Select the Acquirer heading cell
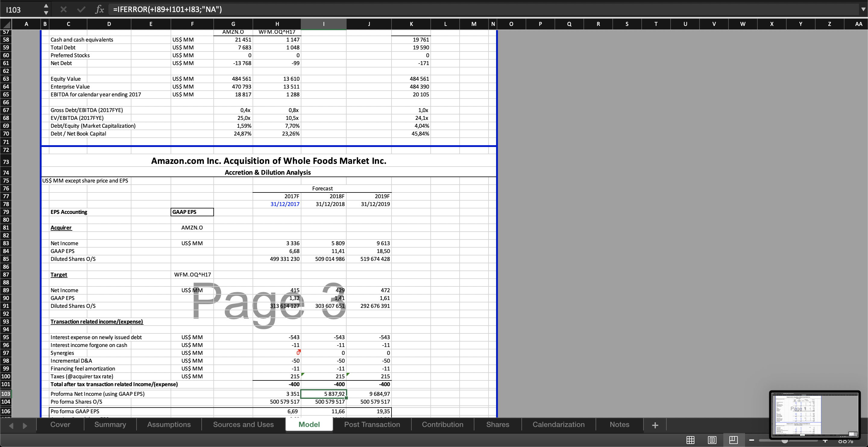Viewport: 868px width, 447px height. tap(68, 228)
